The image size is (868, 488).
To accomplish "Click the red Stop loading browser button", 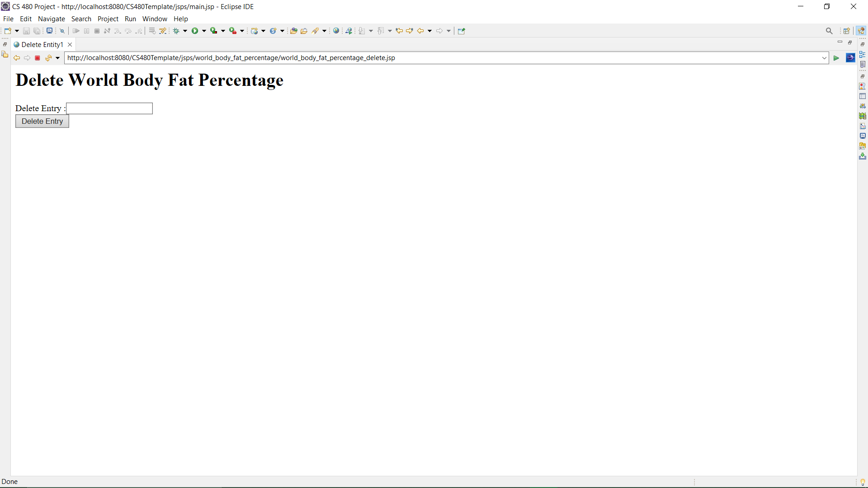I will (38, 58).
